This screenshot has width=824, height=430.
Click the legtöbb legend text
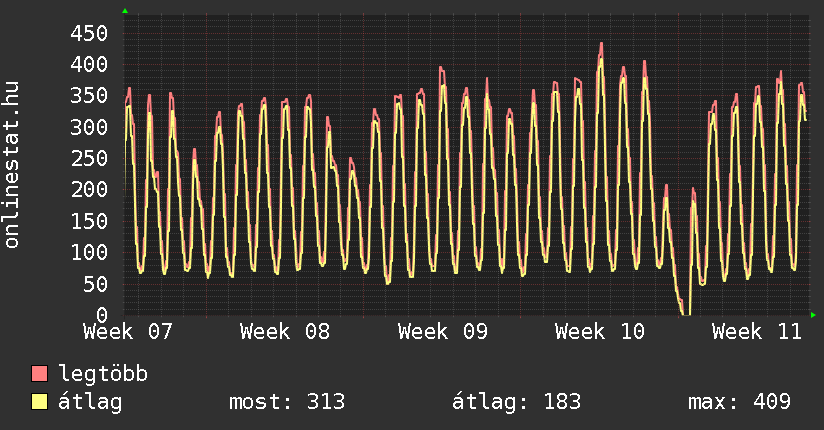(x=103, y=375)
